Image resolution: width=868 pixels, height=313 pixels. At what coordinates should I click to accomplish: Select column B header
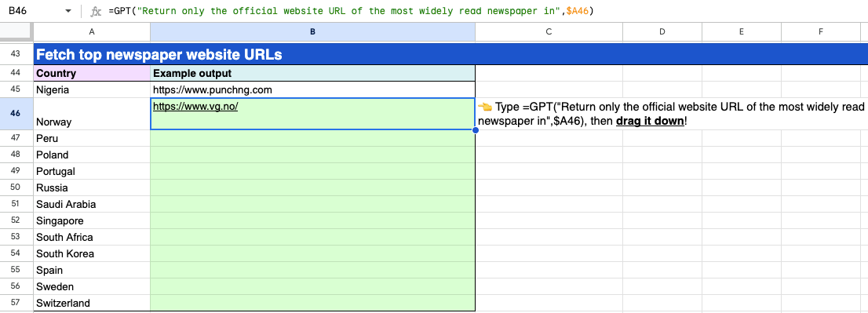coord(313,32)
